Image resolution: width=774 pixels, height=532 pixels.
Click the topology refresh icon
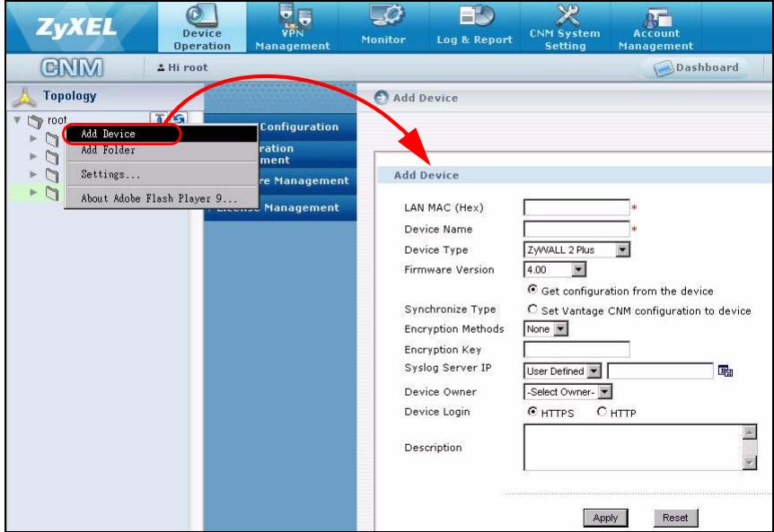coord(179,118)
